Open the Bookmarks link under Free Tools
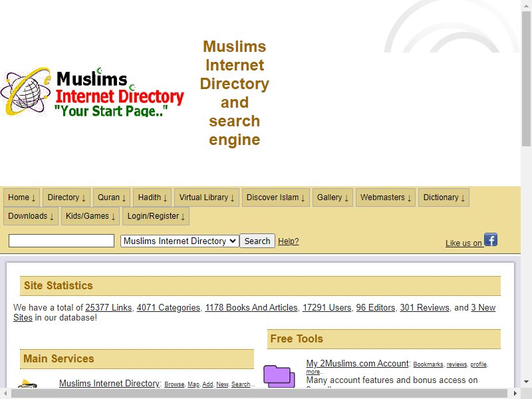This screenshot has height=399, width=532. [428, 364]
